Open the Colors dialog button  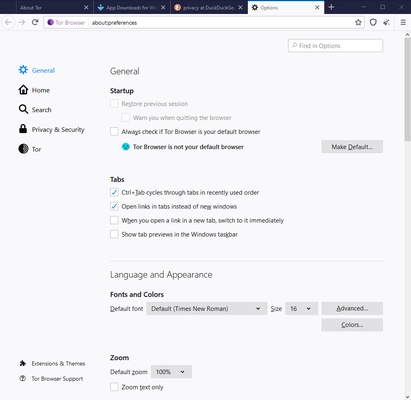[352, 325]
